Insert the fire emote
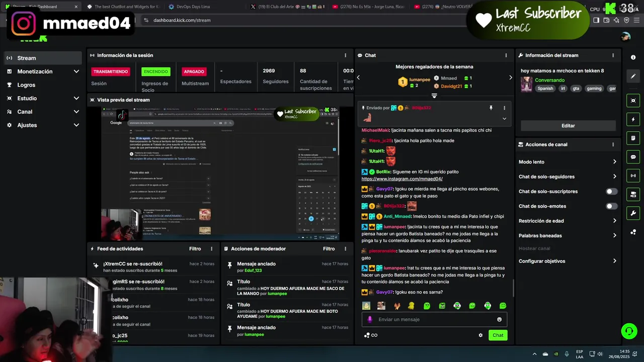 396,306
